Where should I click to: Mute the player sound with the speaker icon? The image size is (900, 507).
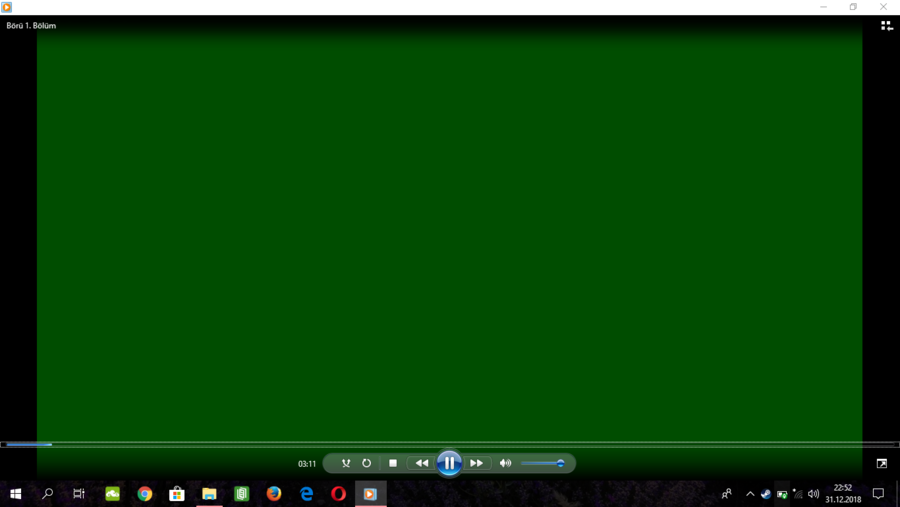click(505, 463)
